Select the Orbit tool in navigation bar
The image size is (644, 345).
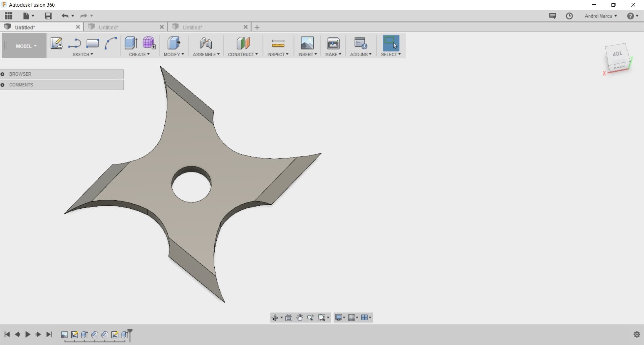point(276,318)
